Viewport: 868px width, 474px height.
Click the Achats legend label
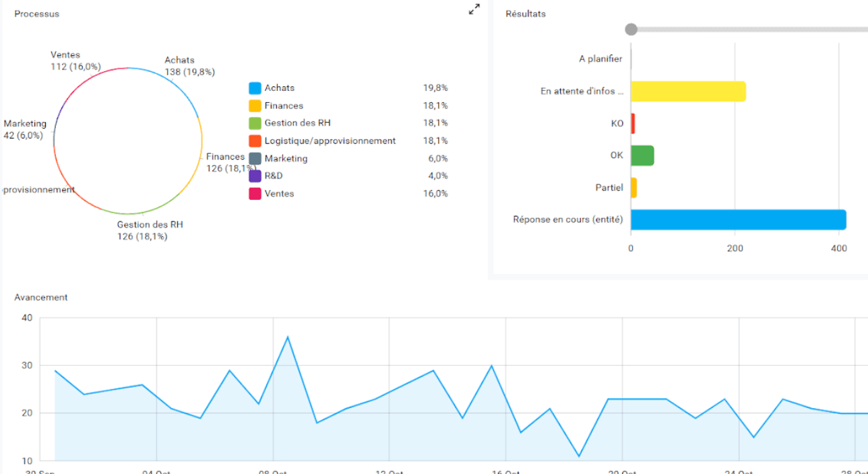click(279, 88)
